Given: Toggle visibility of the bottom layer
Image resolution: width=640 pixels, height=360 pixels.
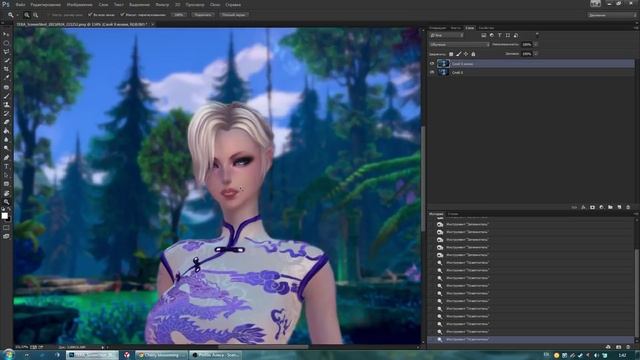Looking at the screenshot, I should [x=432, y=72].
